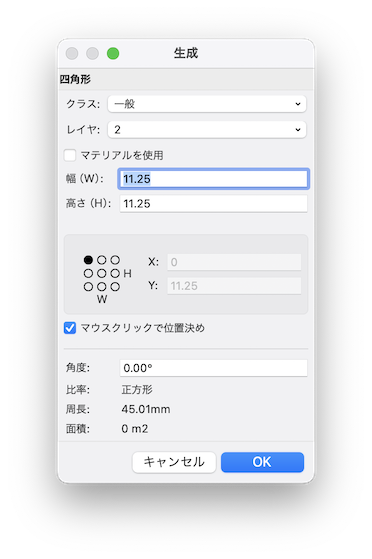Click the disabled X coordinate field
Image resolution: width=372 pixels, height=559 pixels.
click(x=234, y=262)
